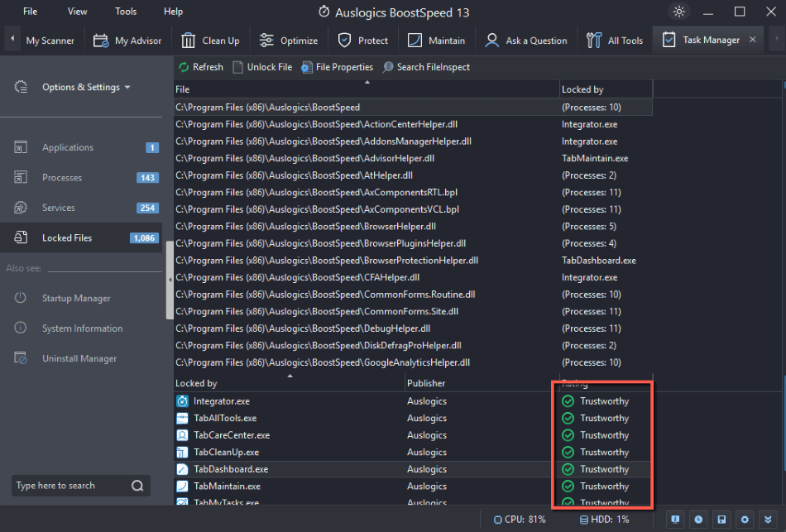Open the All Tools tab
This screenshot has width=786, height=532.
pos(615,41)
